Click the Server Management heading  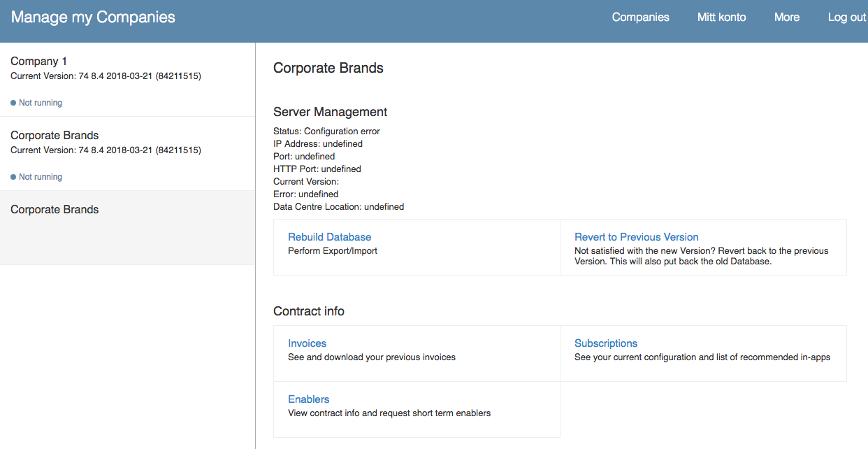pos(330,112)
